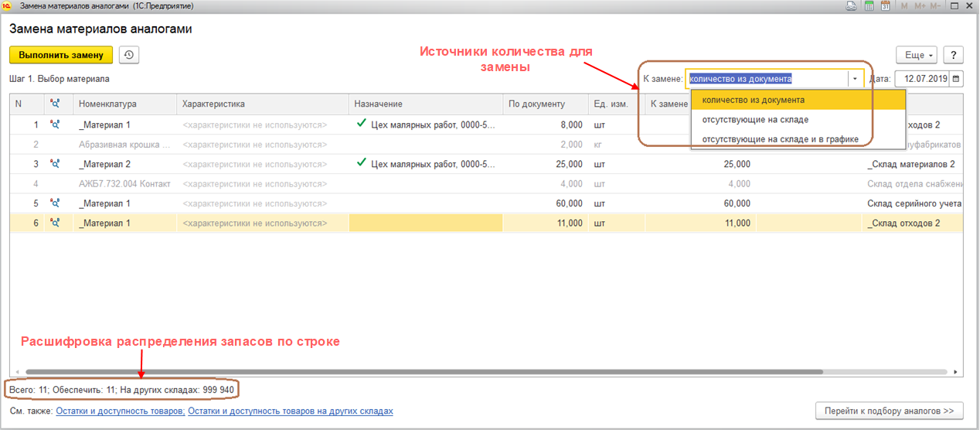Click the green checkmark in row 3 Назначение
The image size is (980, 430).
(x=361, y=163)
